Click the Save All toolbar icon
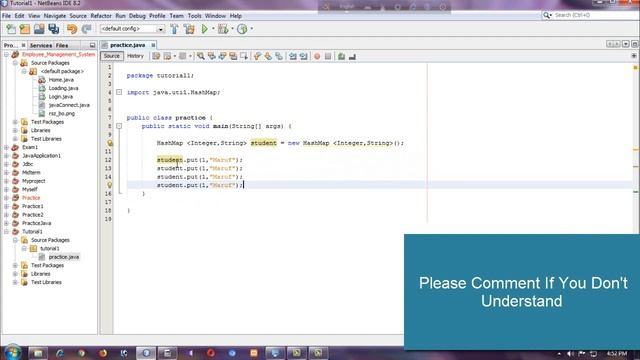This screenshot has height=360, width=640. coord(53,29)
